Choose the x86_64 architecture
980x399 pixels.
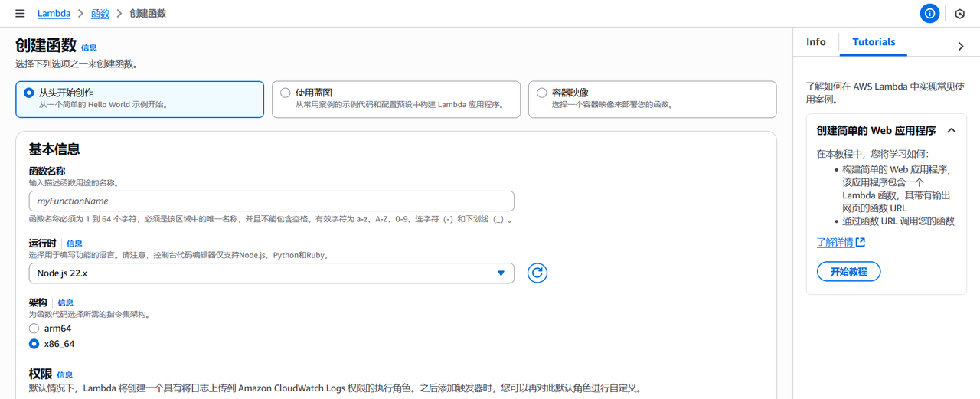[34, 344]
